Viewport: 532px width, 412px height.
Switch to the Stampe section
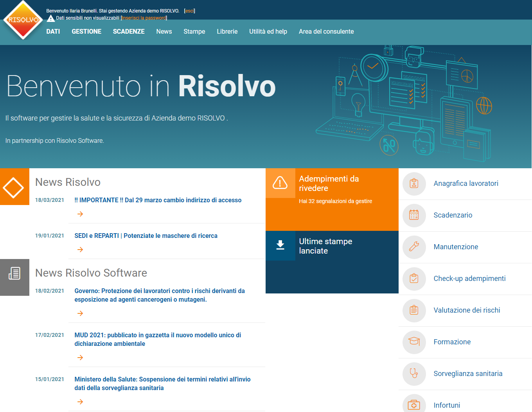pos(194,32)
